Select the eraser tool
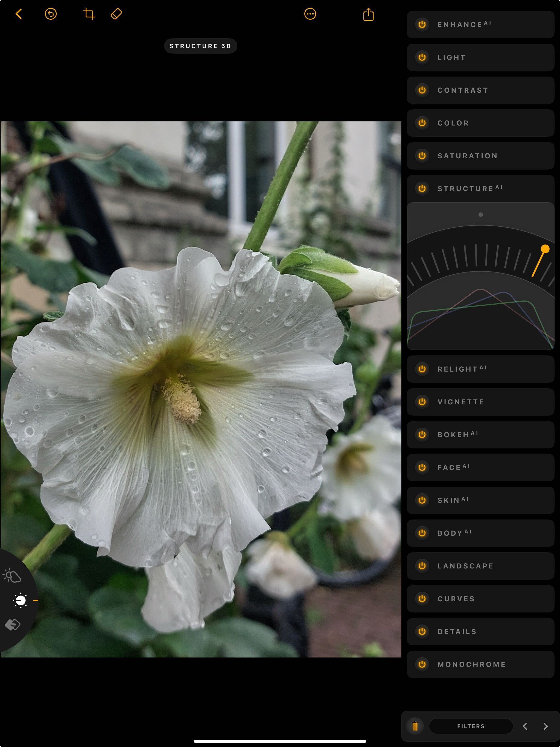 116,14
